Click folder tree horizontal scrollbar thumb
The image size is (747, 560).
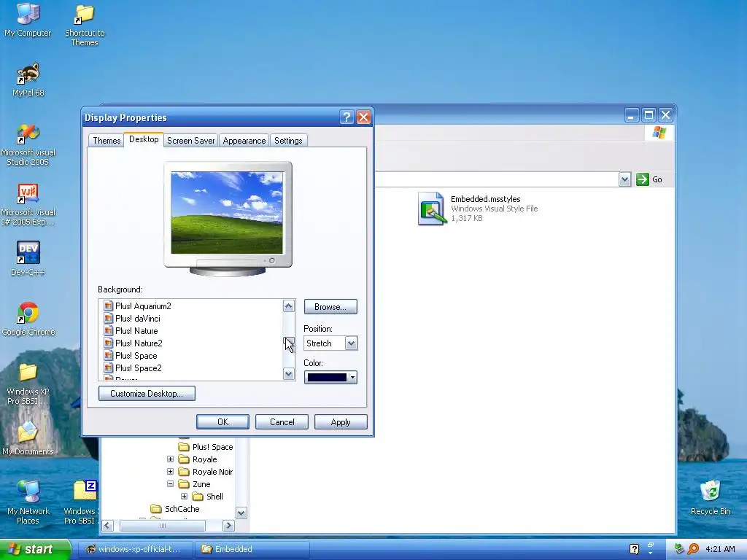click(x=163, y=526)
